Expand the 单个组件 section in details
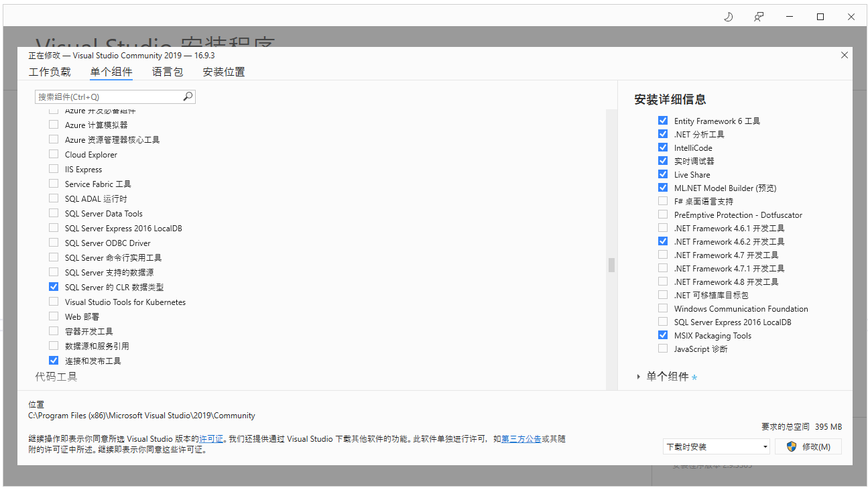Viewport: 868px width, 490px height. (639, 377)
